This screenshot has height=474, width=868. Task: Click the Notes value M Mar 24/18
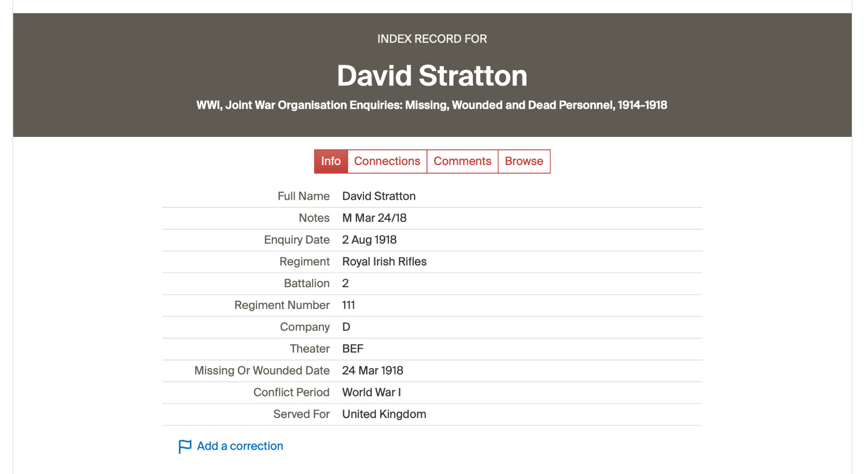(x=374, y=218)
